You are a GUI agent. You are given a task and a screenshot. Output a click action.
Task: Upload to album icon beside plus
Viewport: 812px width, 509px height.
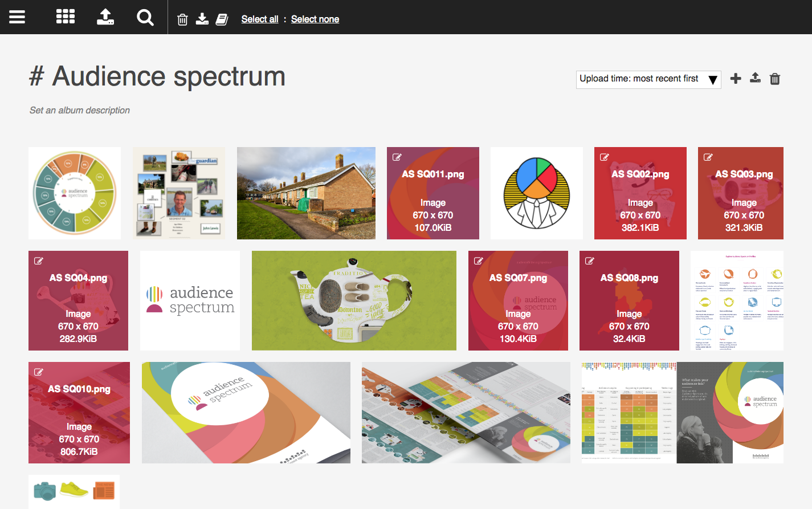click(755, 78)
